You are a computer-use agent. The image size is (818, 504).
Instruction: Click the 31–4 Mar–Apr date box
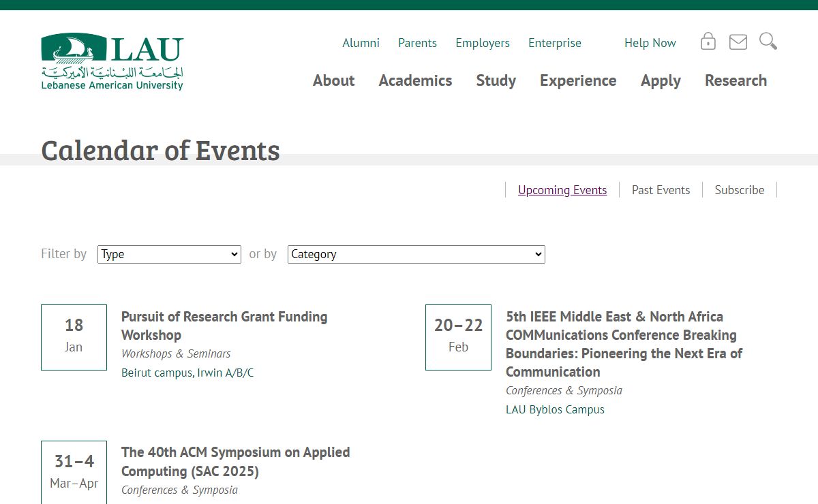click(74, 473)
